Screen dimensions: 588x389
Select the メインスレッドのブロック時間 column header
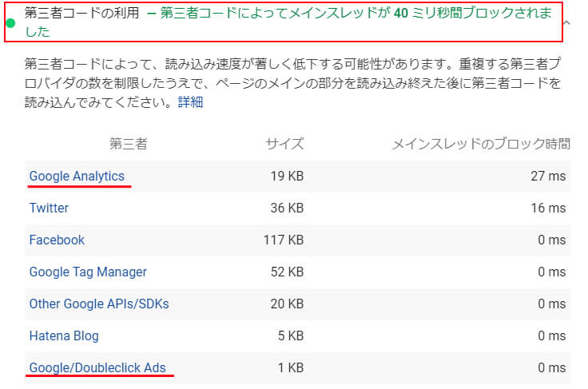(481, 144)
